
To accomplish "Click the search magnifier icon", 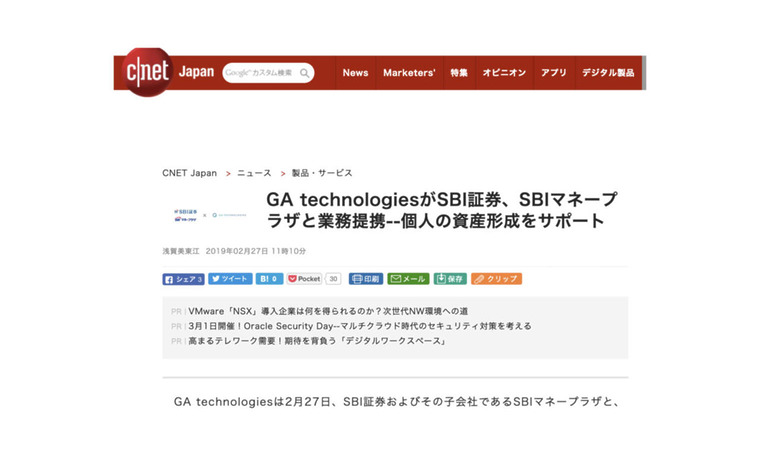I will click(305, 73).
